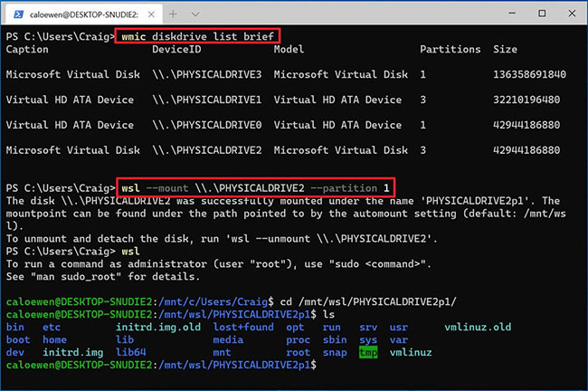Click the size value 32210196480

526,100
